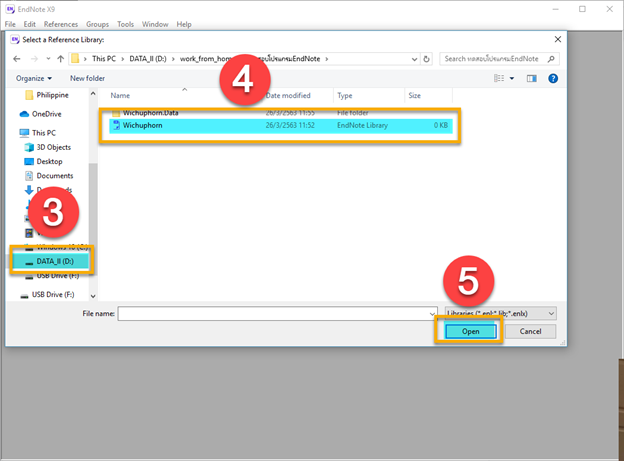Click the Cancel button
Viewport: 624px width, 461px height.
tap(530, 331)
